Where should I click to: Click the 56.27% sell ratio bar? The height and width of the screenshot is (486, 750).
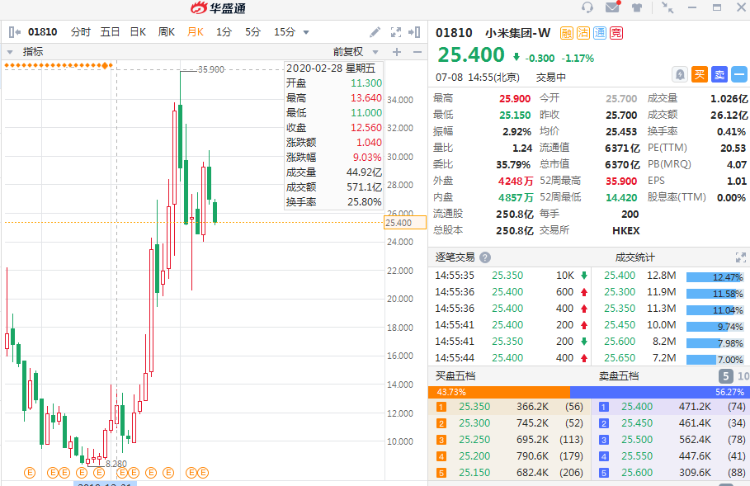click(x=660, y=392)
